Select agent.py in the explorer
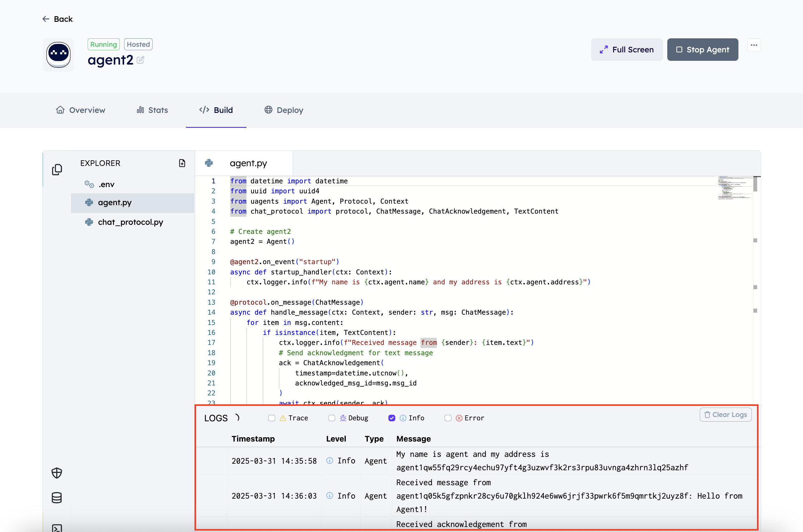803x532 pixels. coord(132,203)
